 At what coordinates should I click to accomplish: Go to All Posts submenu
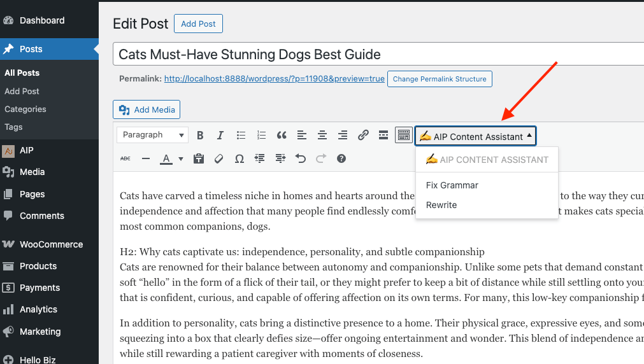pos(22,73)
